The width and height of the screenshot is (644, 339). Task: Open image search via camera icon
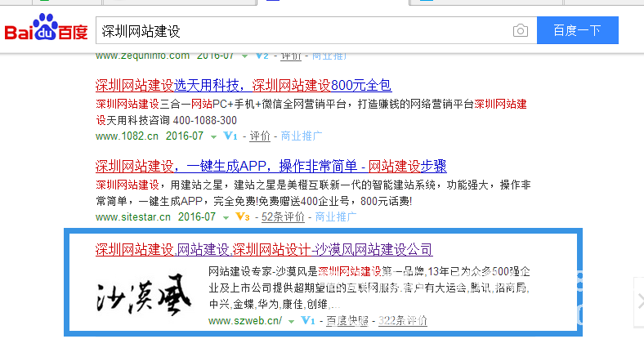521,31
